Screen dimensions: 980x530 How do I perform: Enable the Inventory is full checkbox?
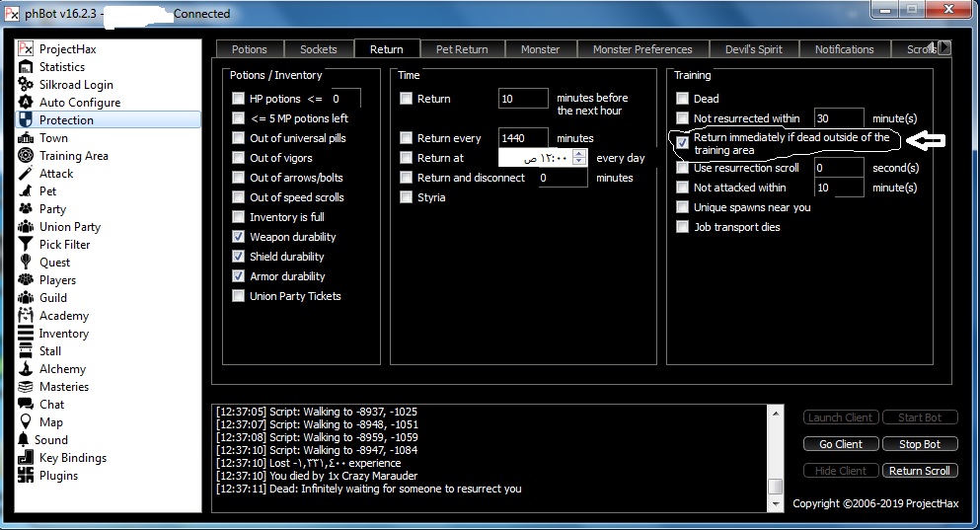pos(238,217)
